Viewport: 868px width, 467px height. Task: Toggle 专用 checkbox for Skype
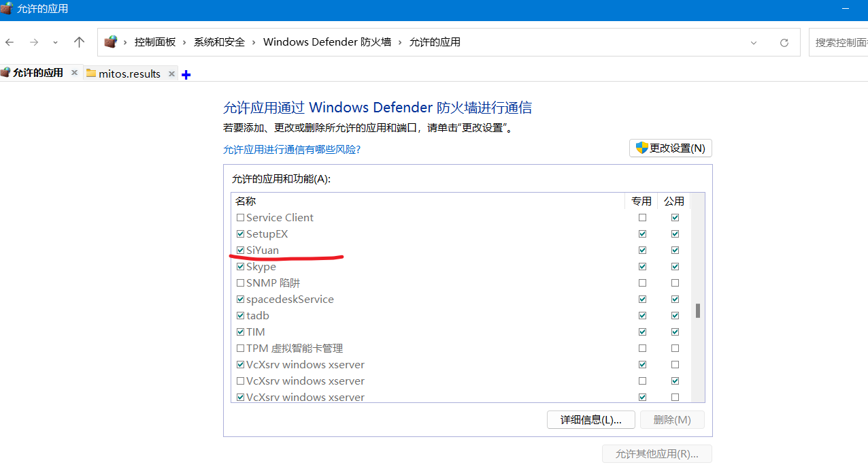642,267
